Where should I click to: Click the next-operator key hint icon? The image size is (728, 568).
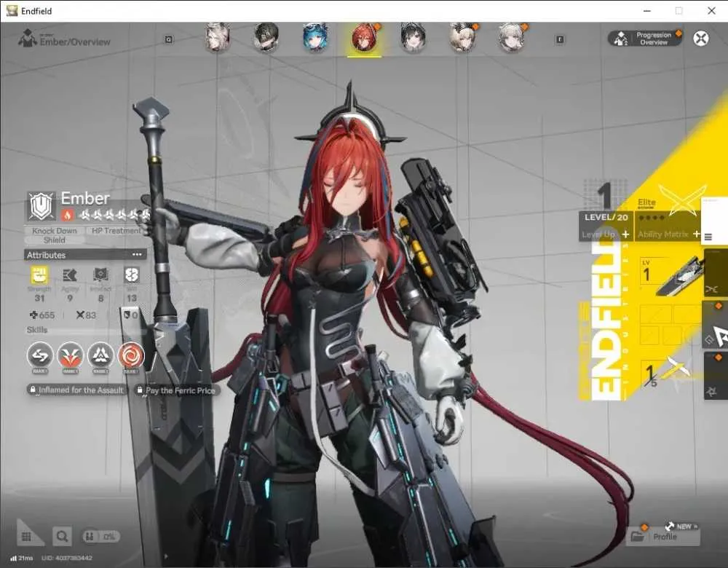pyautogui.click(x=560, y=39)
